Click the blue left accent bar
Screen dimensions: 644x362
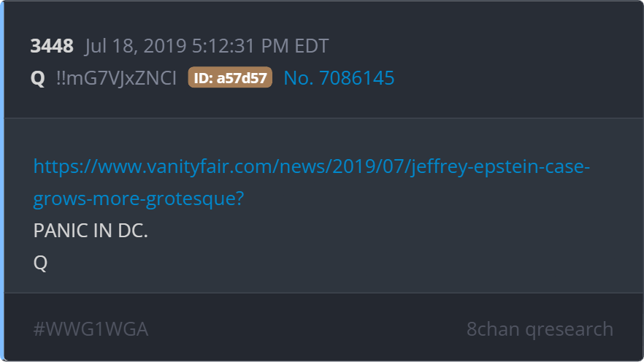tap(2, 181)
